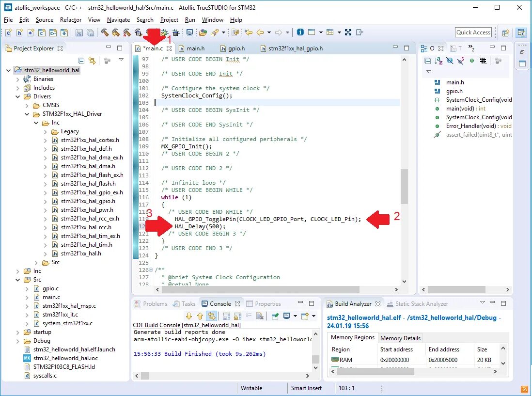
Task: Click the Open Perspective icon
Action: (506, 33)
